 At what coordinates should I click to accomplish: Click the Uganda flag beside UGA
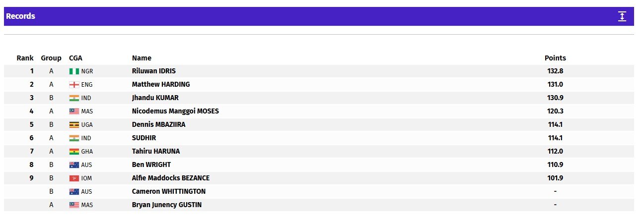[x=74, y=125]
